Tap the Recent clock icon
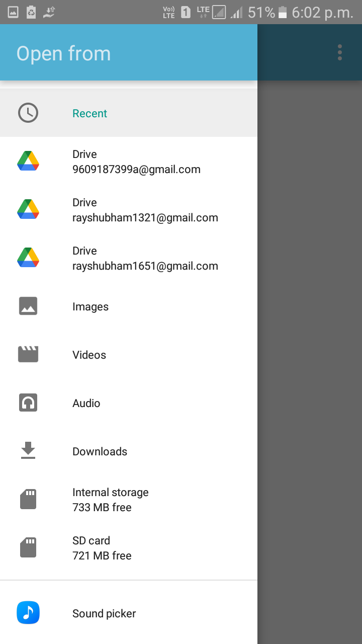The image size is (362, 644). point(28,113)
